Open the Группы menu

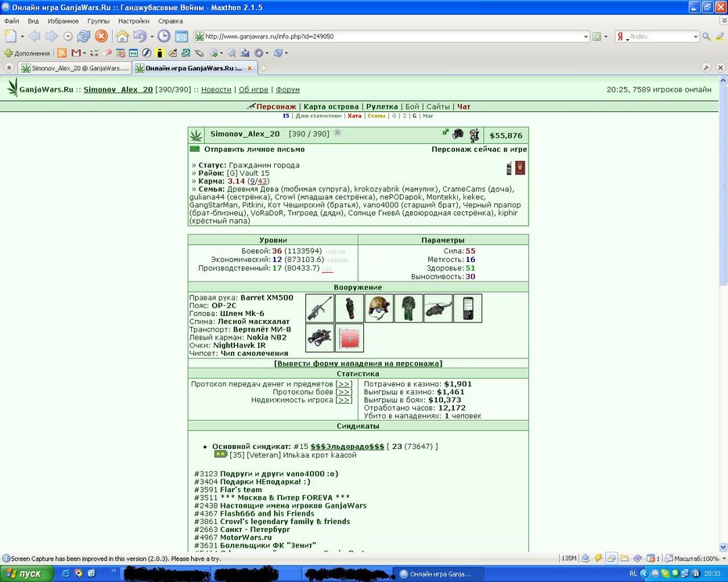coord(99,21)
